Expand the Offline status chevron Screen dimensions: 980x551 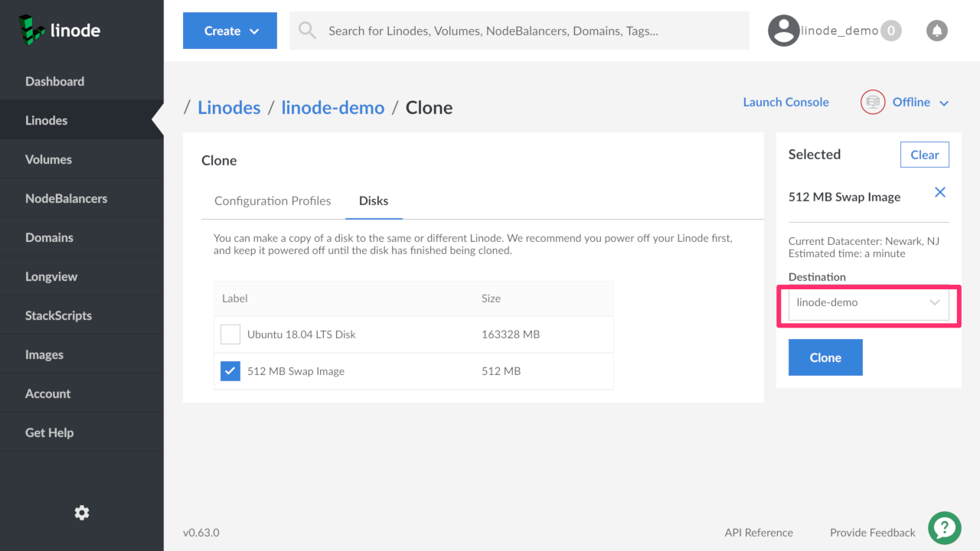(944, 102)
